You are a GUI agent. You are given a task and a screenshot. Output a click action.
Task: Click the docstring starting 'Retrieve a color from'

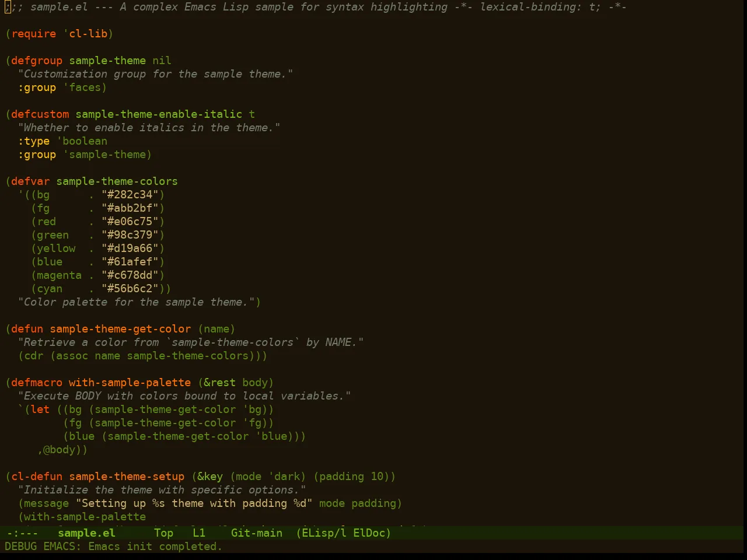(191, 342)
